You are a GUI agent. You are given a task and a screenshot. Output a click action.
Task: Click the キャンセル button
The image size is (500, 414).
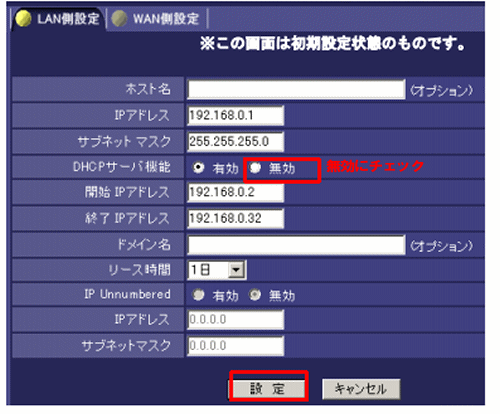361,388
